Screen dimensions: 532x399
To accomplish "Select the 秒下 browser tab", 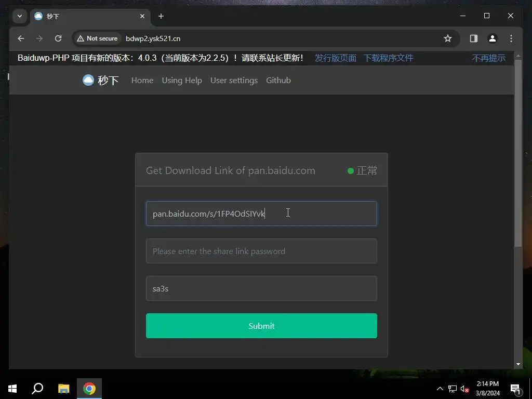I will coord(90,16).
